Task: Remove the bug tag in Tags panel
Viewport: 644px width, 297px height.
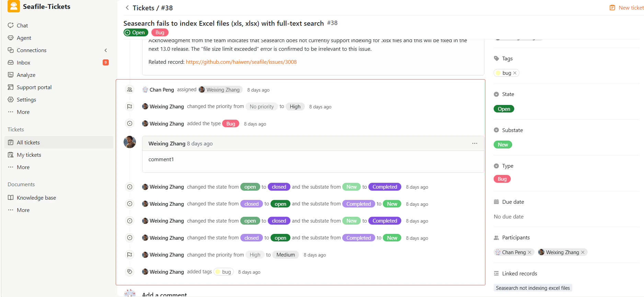Action: point(515,73)
